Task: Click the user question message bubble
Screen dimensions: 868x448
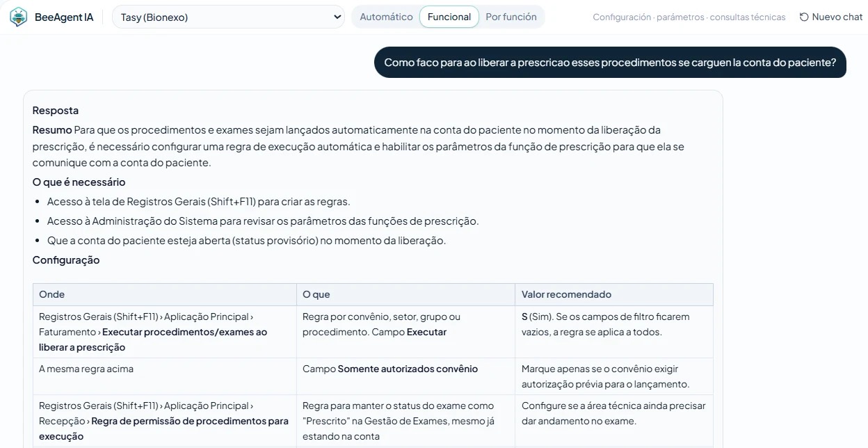Action: [610, 62]
